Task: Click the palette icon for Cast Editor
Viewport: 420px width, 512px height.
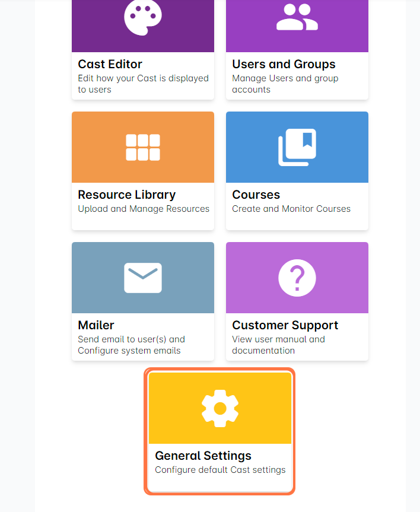Action: click(143, 17)
